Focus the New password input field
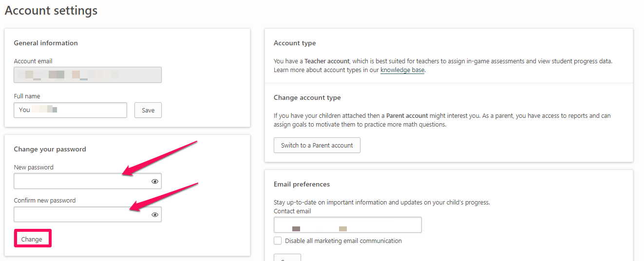This screenshot has width=644, height=261. 88,181
